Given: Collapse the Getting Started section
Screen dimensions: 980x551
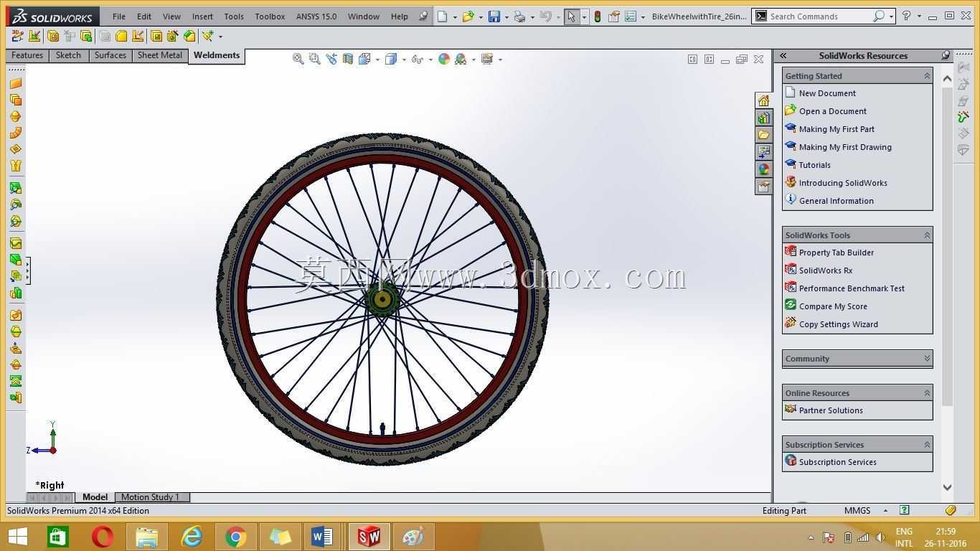Looking at the screenshot, I should [927, 75].
